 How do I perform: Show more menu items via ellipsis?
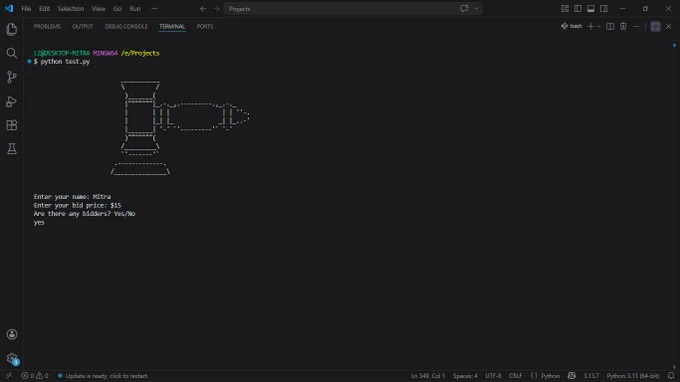click(154, 9)
